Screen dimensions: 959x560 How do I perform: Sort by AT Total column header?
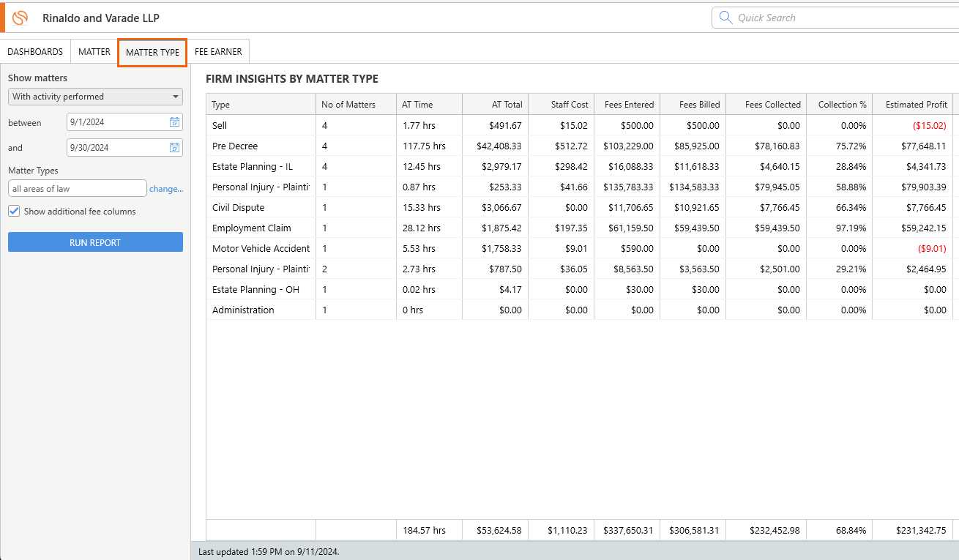495,105
